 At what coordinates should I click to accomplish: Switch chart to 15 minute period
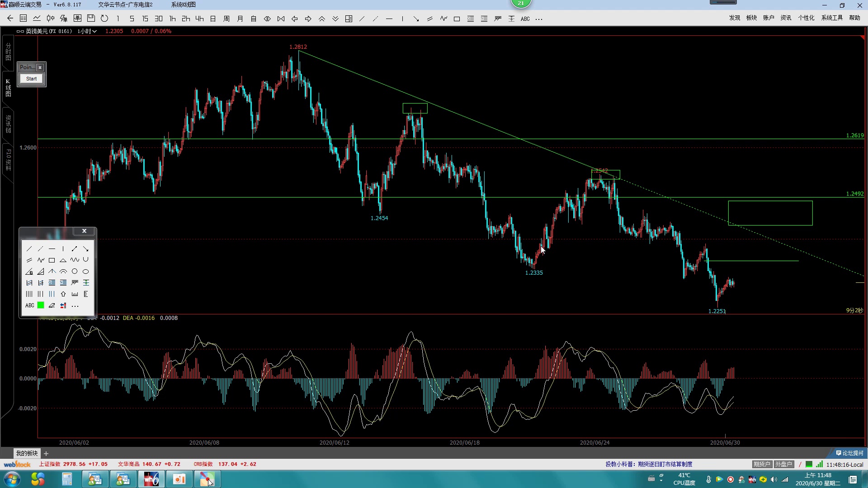click(145, 19)
